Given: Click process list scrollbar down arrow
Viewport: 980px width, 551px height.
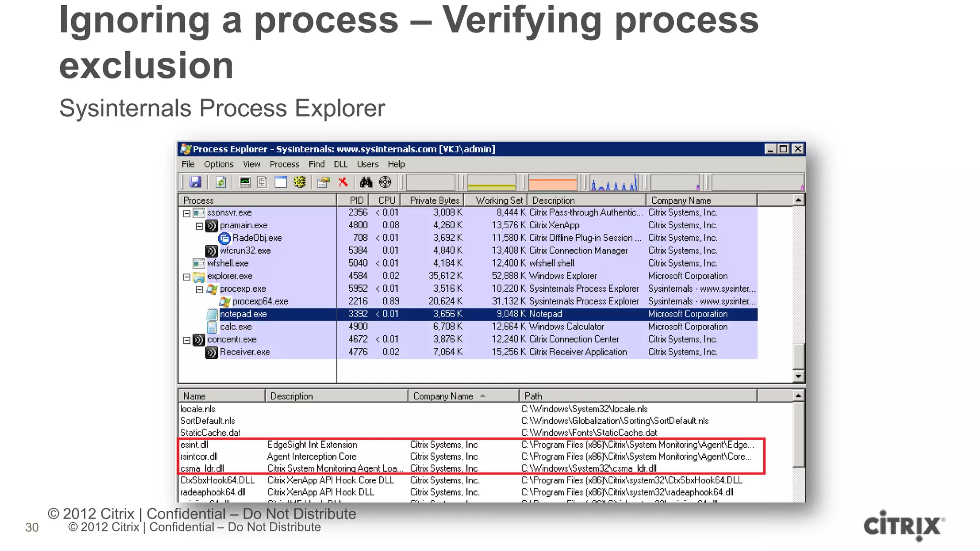Looking at the screenshot, I should pos(798,376).
